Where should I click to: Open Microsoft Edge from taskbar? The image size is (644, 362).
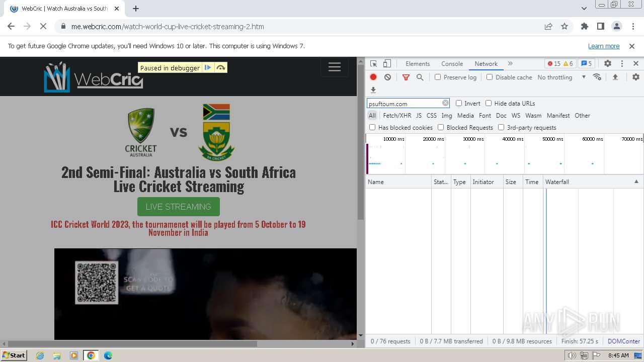point(108,355)
